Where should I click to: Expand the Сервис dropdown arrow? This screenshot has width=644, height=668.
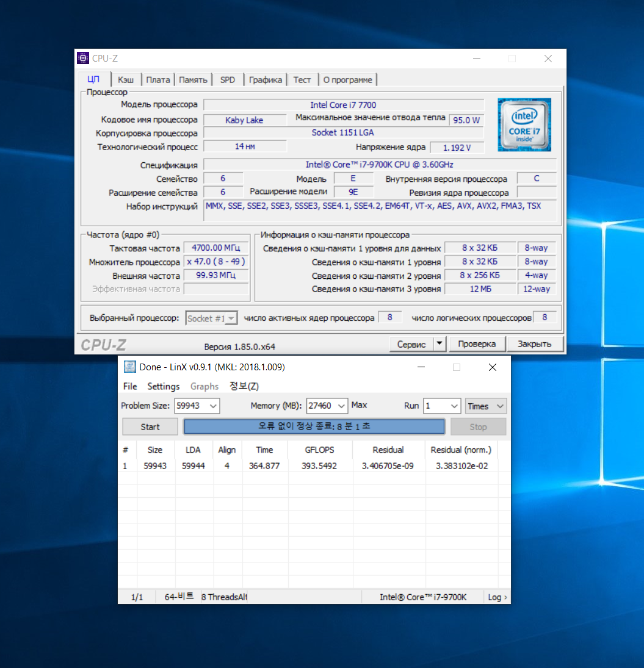click(440, 344)
